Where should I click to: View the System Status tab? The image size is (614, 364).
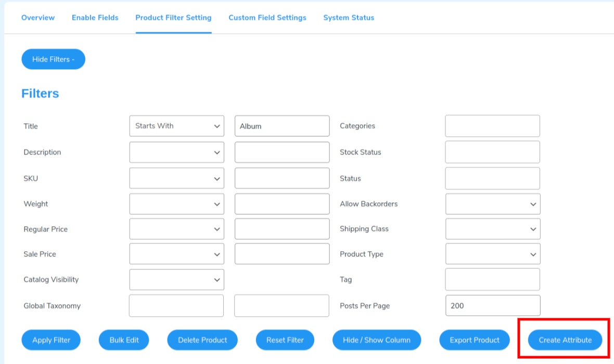tap(349, 18)
